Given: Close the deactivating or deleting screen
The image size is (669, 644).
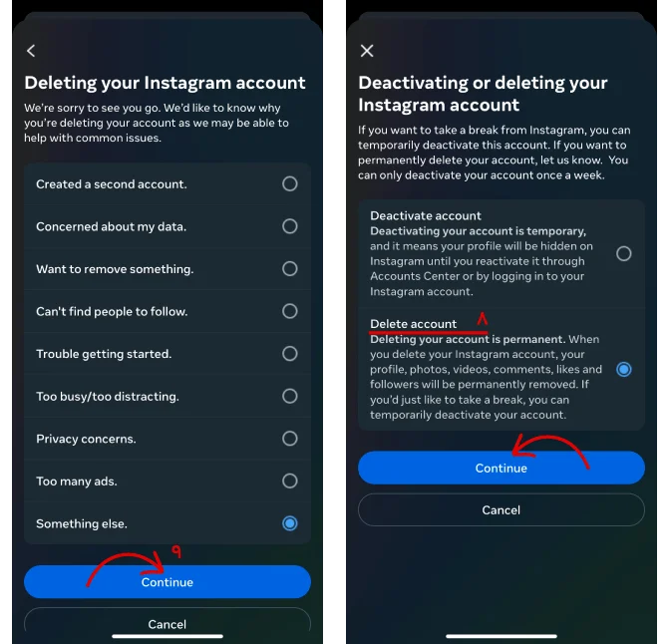Looking at the screenshot, I should tap(367, 51).
